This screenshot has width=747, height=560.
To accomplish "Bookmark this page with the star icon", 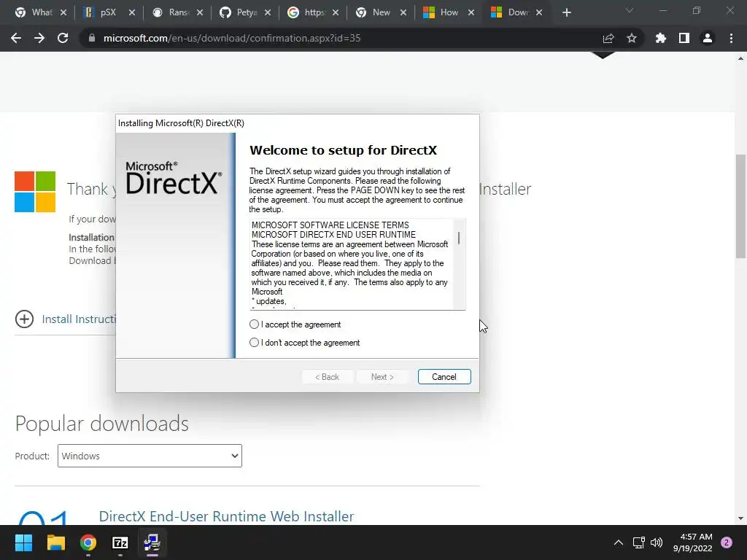I will click(x=632, y=38).
